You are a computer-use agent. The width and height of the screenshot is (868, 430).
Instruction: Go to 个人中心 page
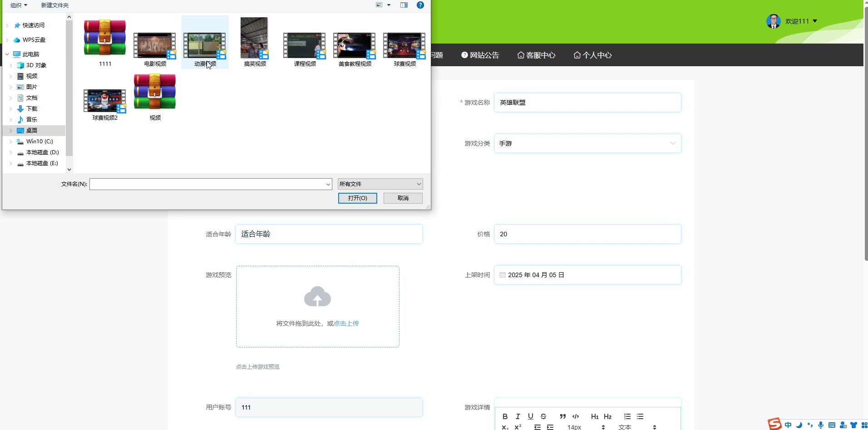point(593,55)
